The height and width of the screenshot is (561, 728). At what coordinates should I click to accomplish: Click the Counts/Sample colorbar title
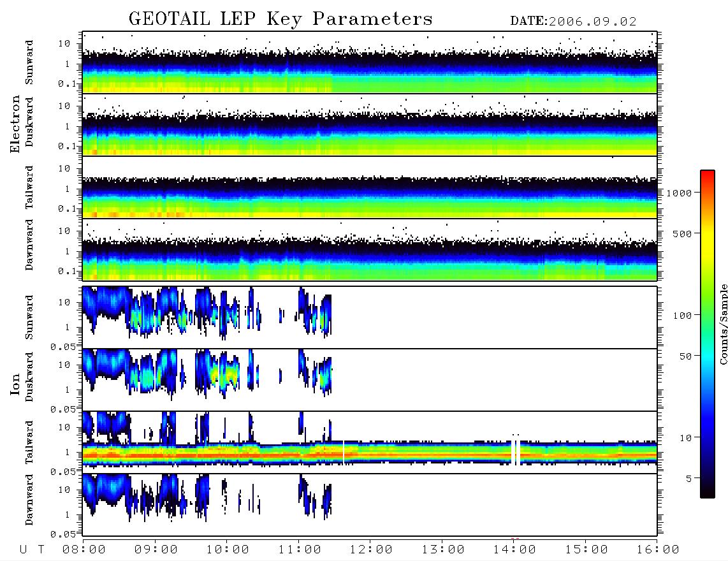click(x=724, y=324)
